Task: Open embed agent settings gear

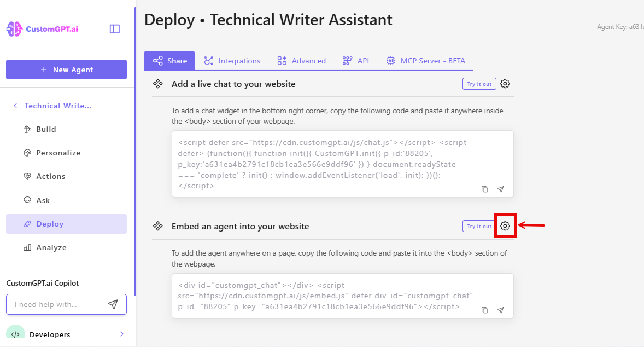Action: [x=505, y=225]
